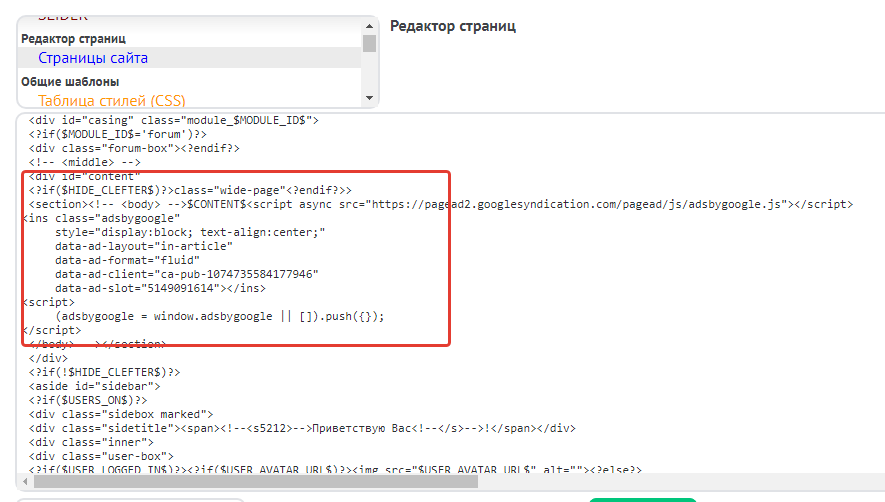This screenshot has height=502, width=885.
Task: Click the data-ad-layout="in-article" line
Action: (x=144, y=246)
